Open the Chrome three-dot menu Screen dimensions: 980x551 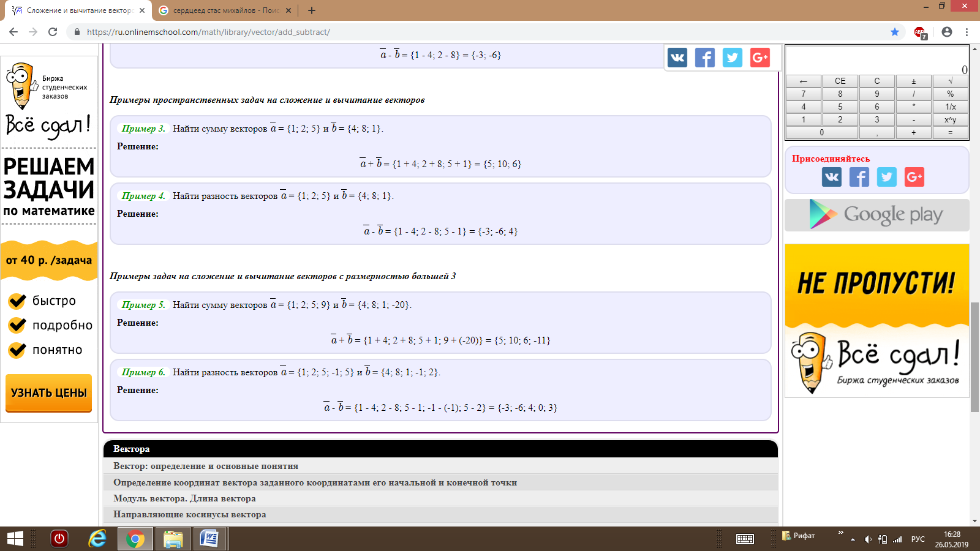point(967,32)
